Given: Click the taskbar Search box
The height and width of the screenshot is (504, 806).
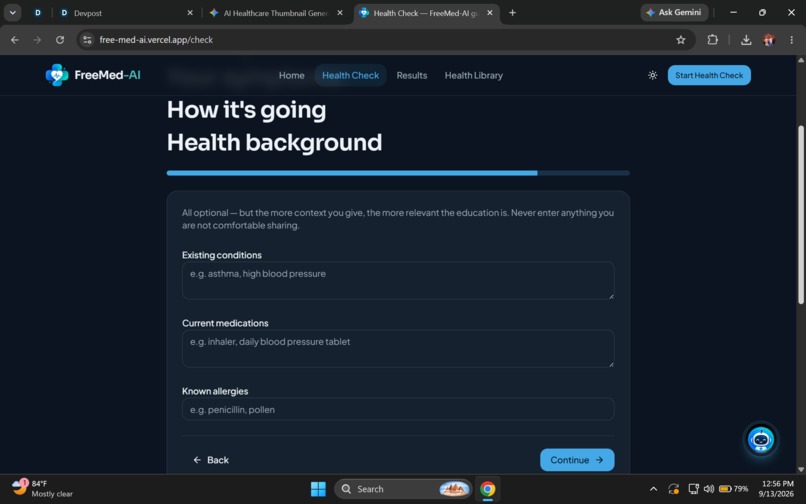Looking at the screenshot, I should tap(403, 489).
